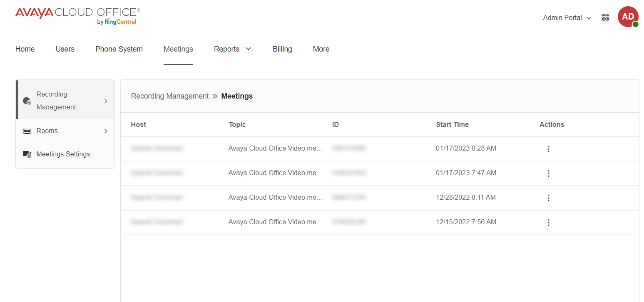Image resolution: width=644 pixels, height=302 pixels.
Task: Select the Meetings tab
Action: pyautogui.click(x=178, y=49)
